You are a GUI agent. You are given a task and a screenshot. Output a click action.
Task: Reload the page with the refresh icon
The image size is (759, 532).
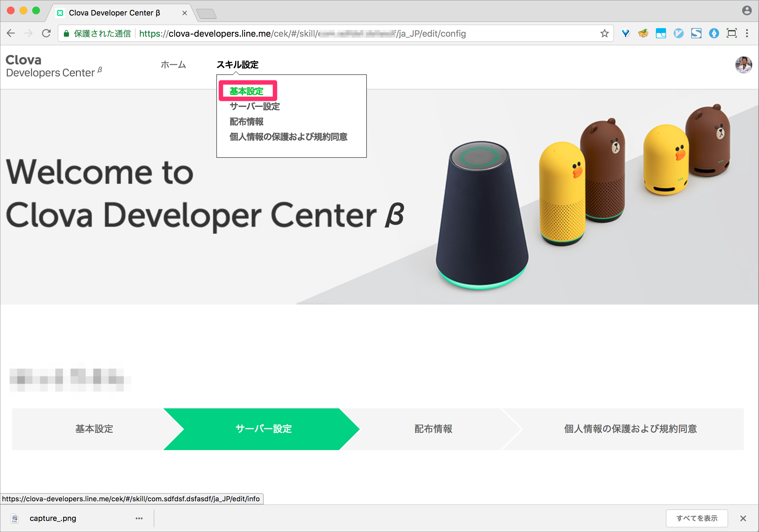pos(46,33)
